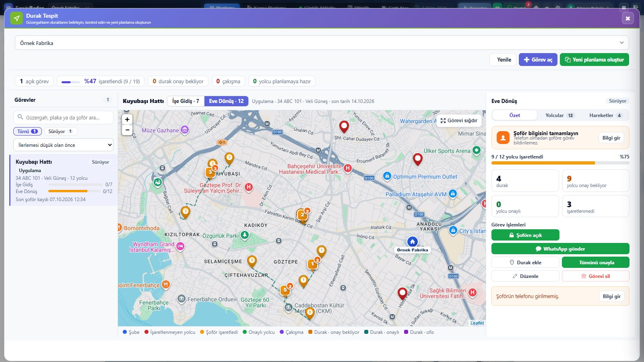This screenshot has width=644, height=362.
Task: Click the 9 / 12 yolcu işaretlendi progress bar
Action: [560, 163]
